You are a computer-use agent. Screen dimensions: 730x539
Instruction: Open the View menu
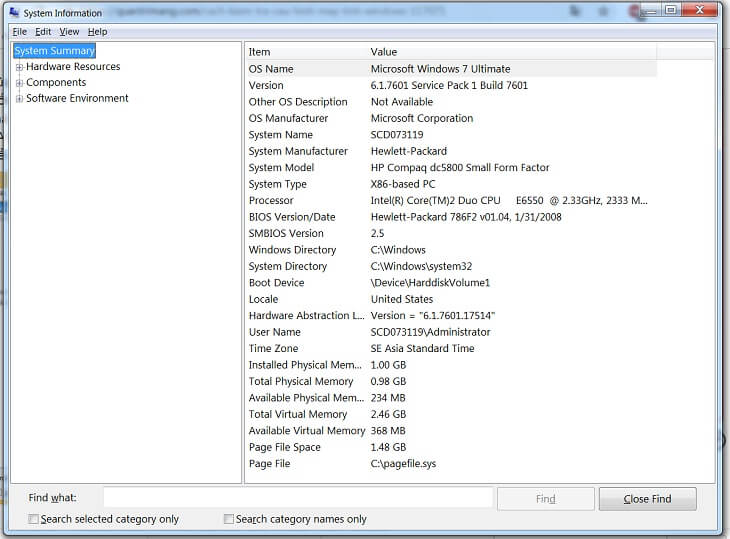coord(69,32)
